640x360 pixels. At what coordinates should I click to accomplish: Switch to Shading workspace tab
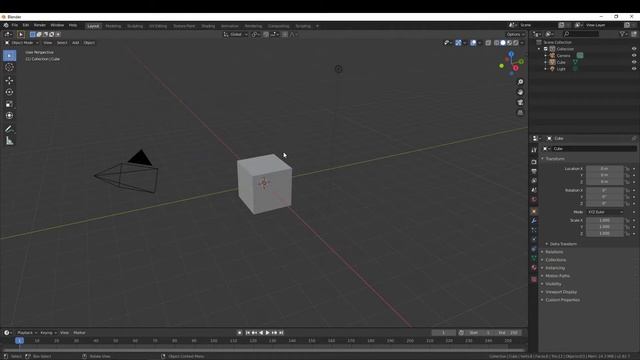point(208,26)
